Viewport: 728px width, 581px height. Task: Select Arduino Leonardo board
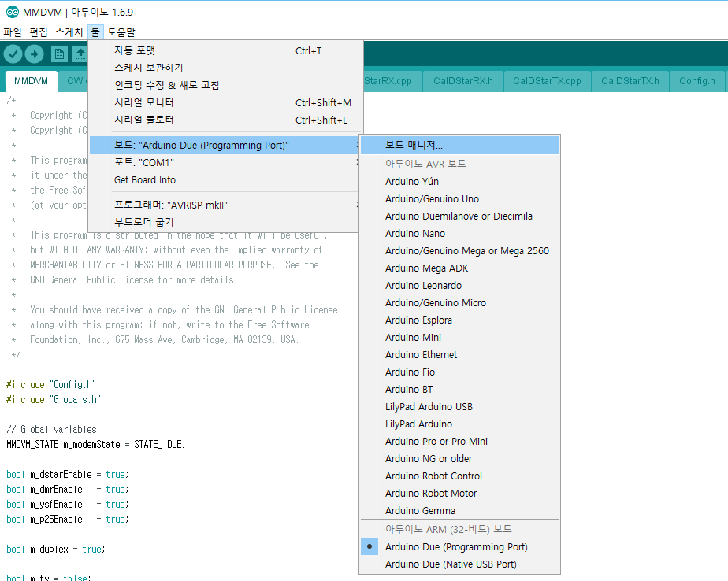pos(459,286)
